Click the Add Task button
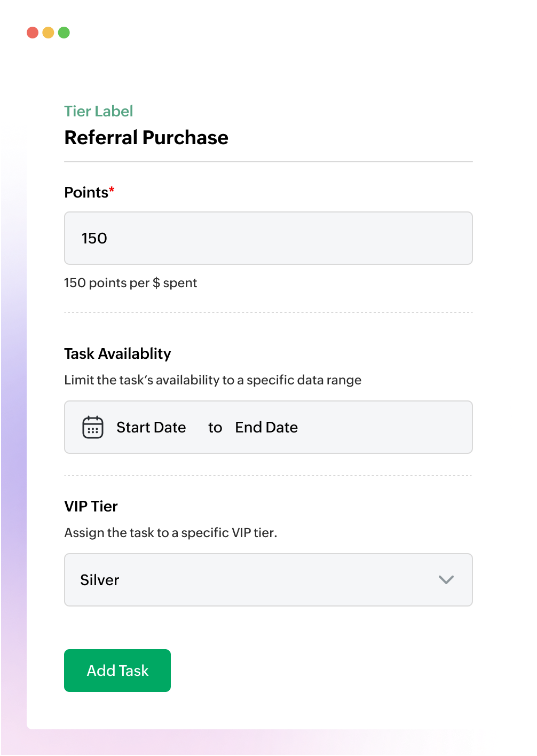The width and height of the screenshot is (537, 756). 117,671
